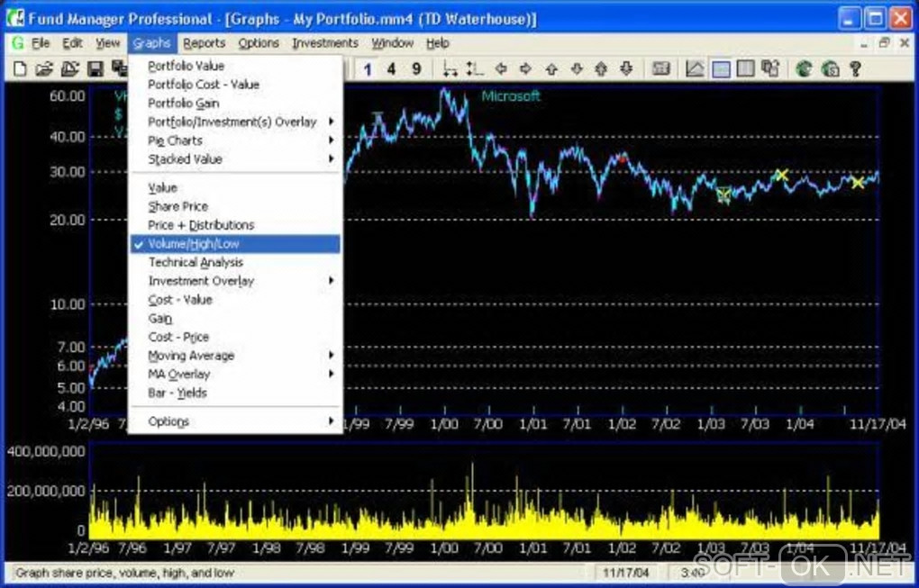
Task: Click the left arrow toolbar icon
Action: (x=501, y=69)
